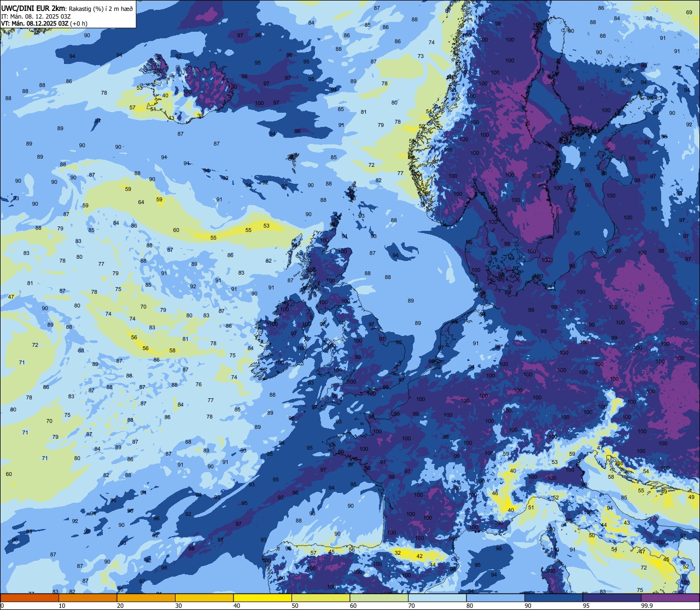
Task: Click the legend tick label 40
Action: 237,606
